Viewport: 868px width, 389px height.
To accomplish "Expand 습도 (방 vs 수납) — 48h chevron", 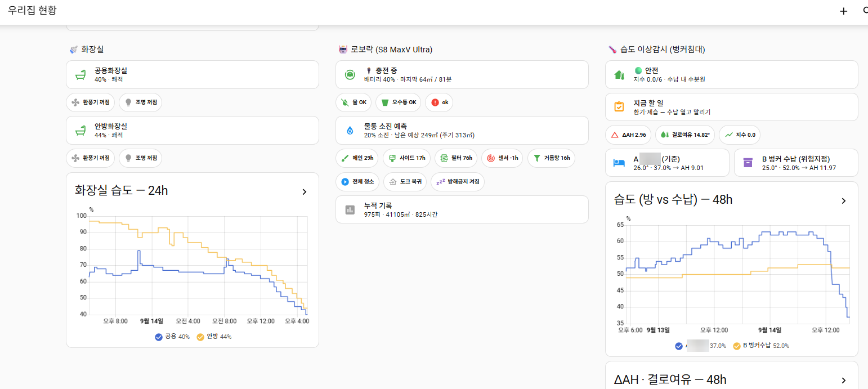I will pos(844,200).
